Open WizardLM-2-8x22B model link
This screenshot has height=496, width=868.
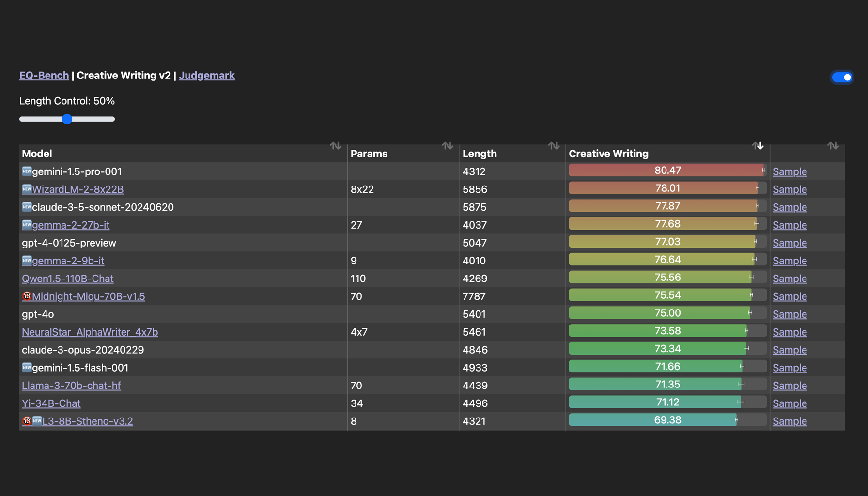78,189
